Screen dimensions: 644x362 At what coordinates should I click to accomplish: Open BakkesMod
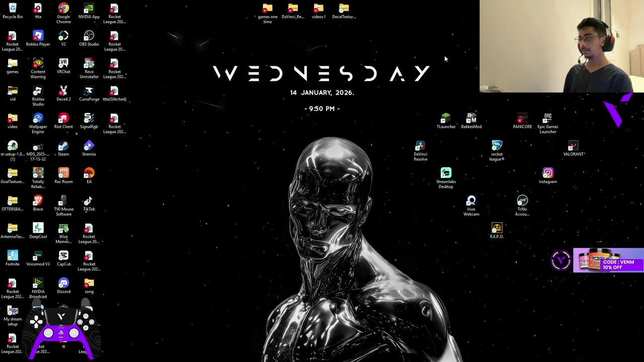tap(471, 121)
